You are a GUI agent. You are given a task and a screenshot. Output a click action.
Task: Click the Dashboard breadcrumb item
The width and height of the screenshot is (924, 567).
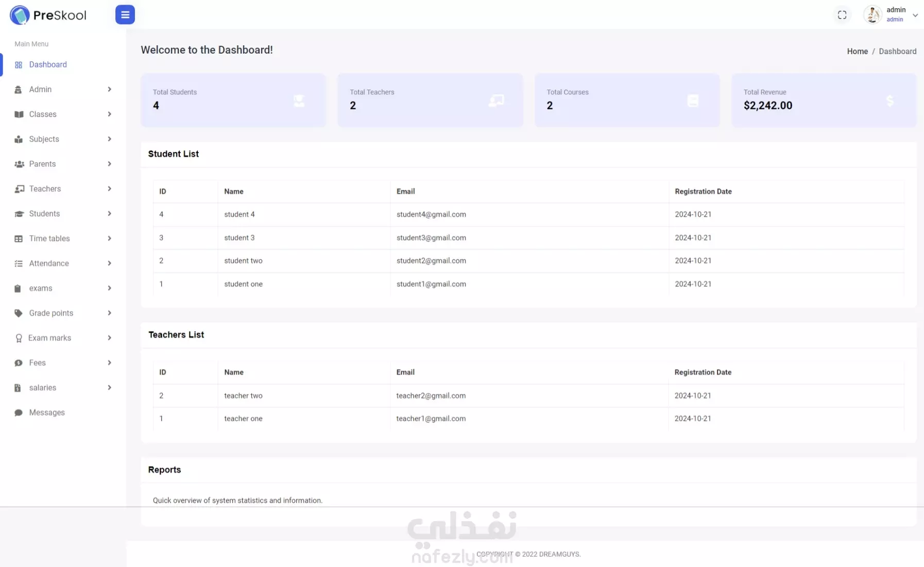pyautogui.click(x=897, y=51)
